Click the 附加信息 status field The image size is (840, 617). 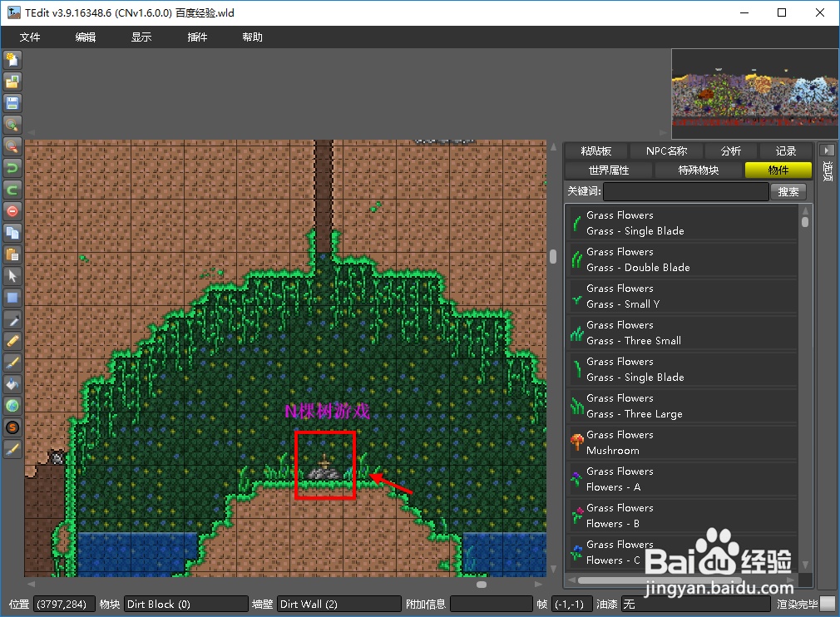492,605
